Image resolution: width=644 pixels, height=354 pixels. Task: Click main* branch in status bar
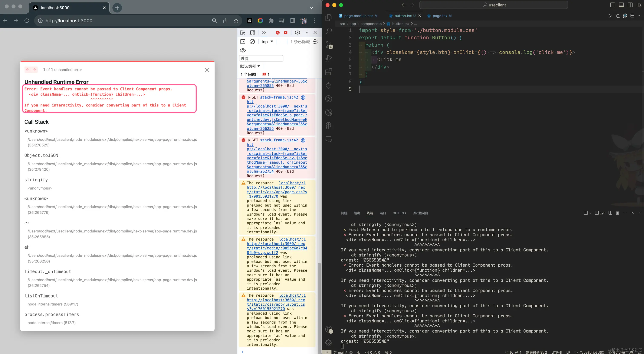340,352
